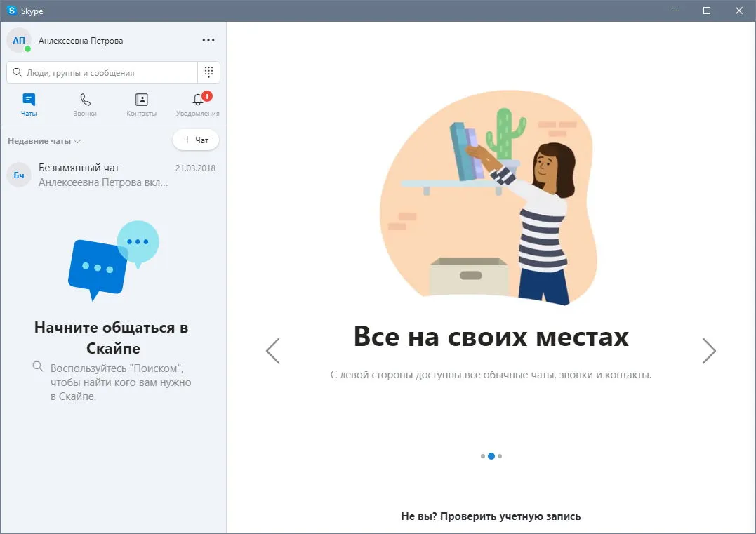
Task: Expand the Недавние чаты dropdown
Action: tap(44, 141)
